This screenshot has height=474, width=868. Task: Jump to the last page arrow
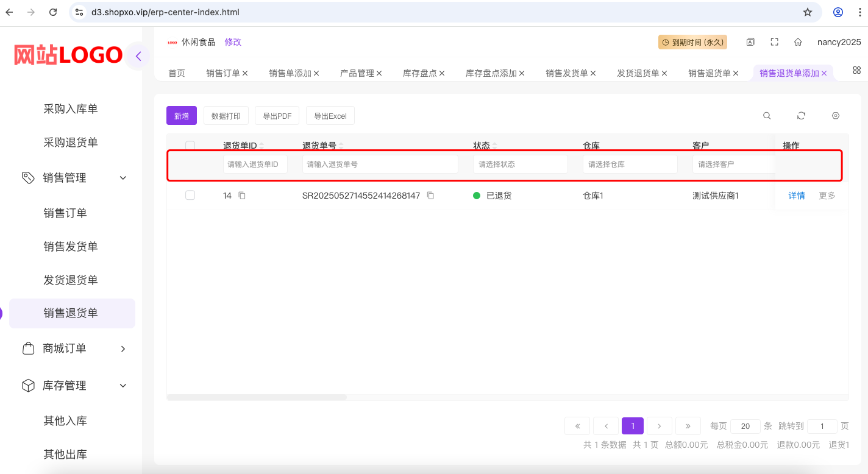point(688,426)
